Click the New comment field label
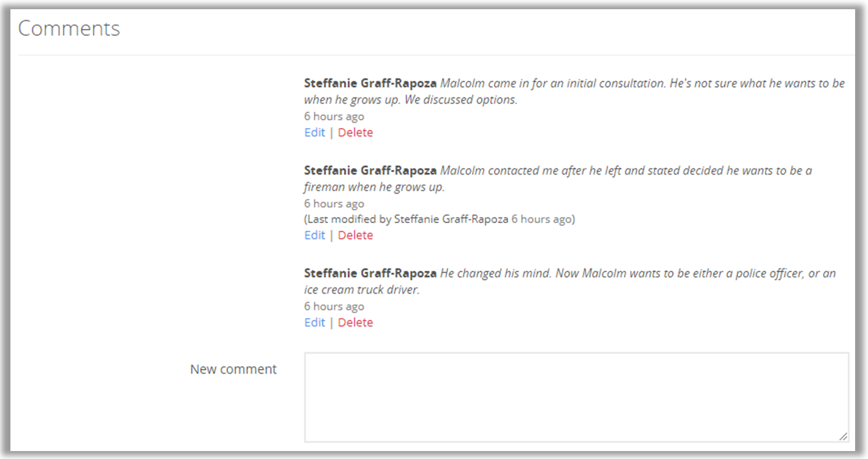This screenshot has height=459, width=868. click(234, 369)
